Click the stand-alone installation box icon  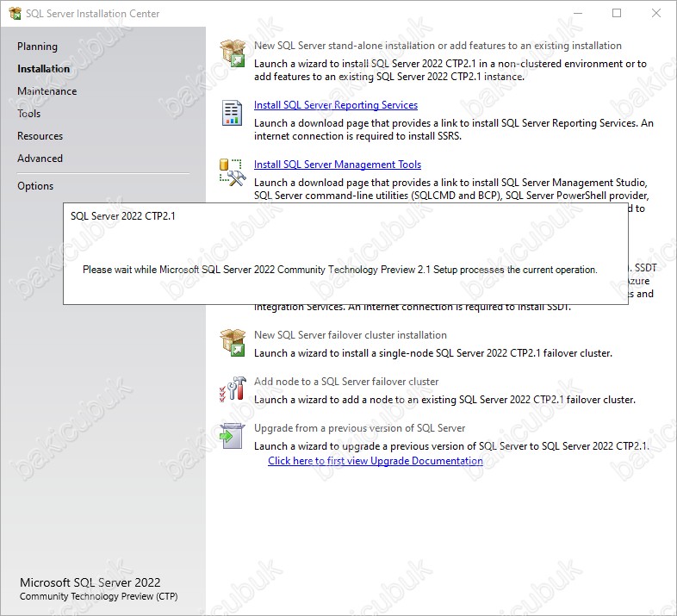[x=233, y=53]
